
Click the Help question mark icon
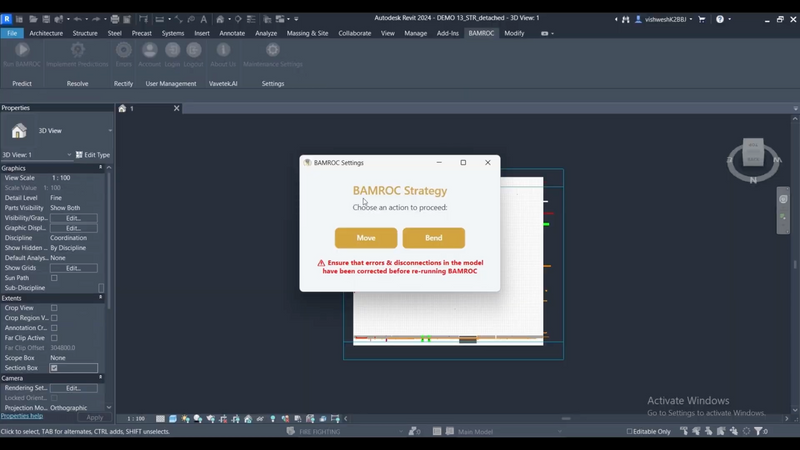[x=719, y=19]
